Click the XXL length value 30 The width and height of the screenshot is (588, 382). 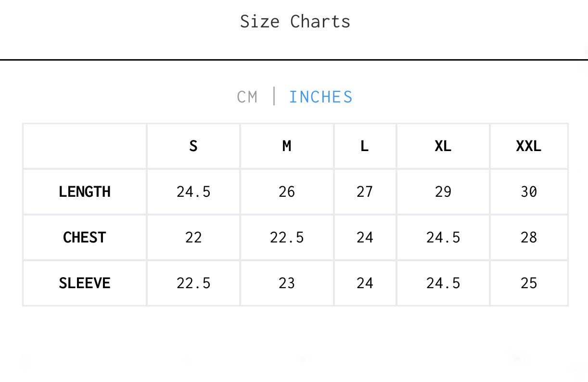point(529,191)
